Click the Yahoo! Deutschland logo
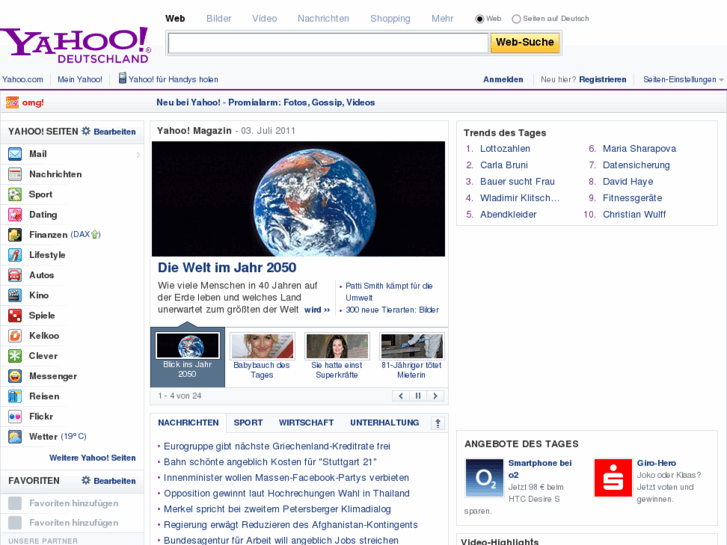The image size is (727, 545). pyautogui.click(x=76, y=45)
